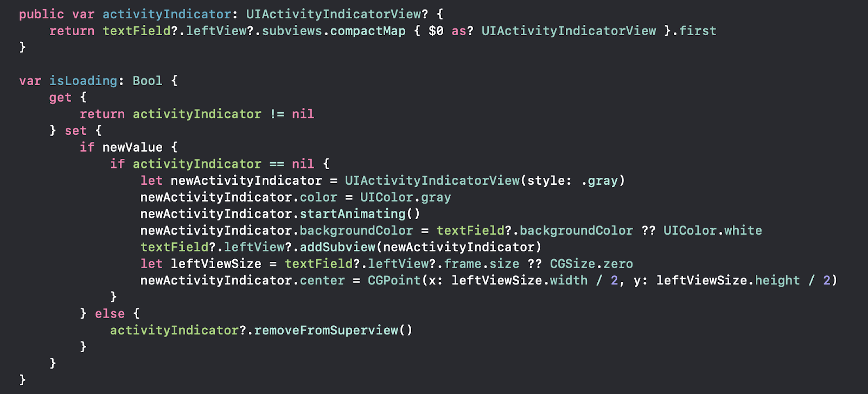The width and height of the screenshot is (868, 394).
Task: Click the leftViewSize constant declaration
Action: point(216,264)
